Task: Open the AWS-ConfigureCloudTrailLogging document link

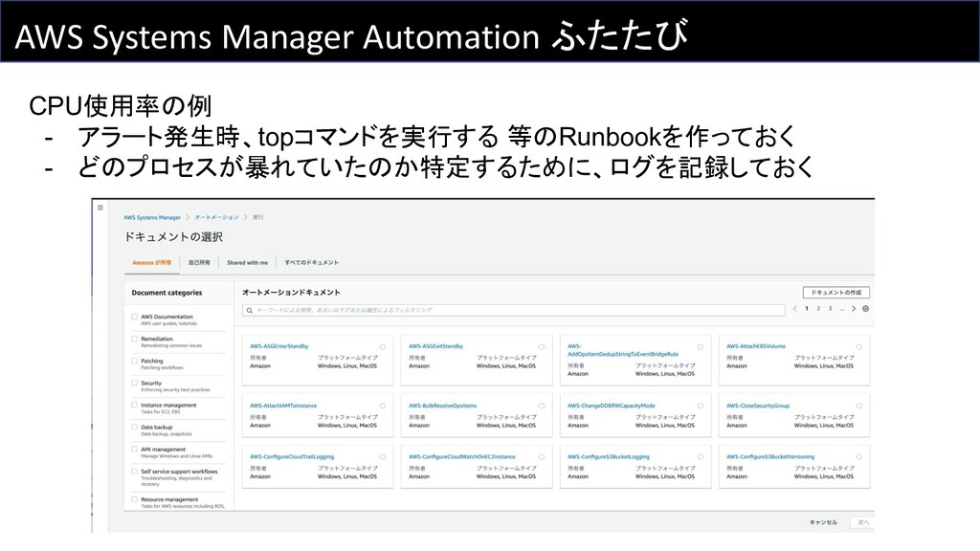Action: (292, 456)
